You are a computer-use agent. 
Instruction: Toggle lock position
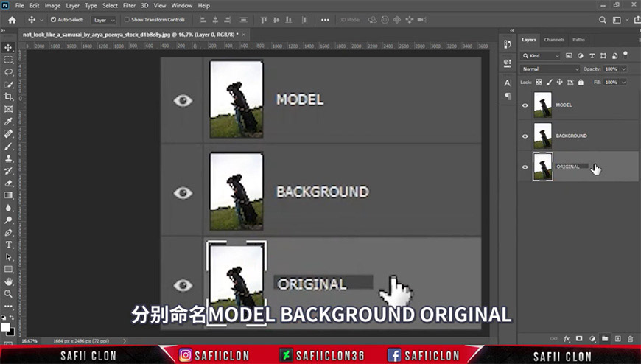pyautogui.click(x=560, y=83)
